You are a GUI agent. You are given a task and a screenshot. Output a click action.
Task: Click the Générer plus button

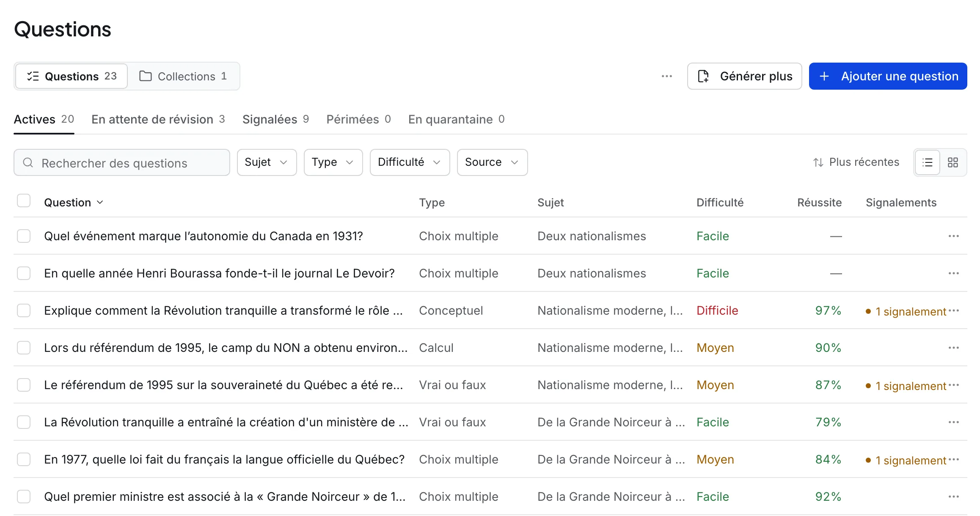click(x=744, y=76)
